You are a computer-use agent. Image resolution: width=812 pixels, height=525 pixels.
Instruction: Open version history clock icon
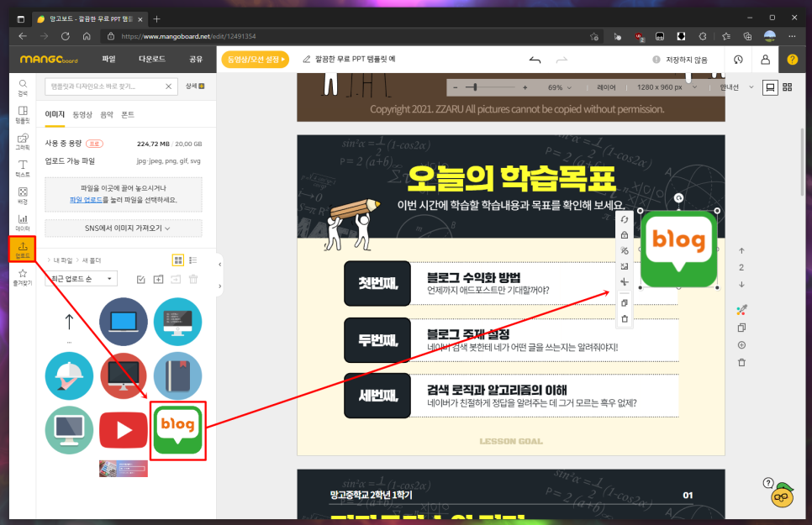(x=739, y=60)
